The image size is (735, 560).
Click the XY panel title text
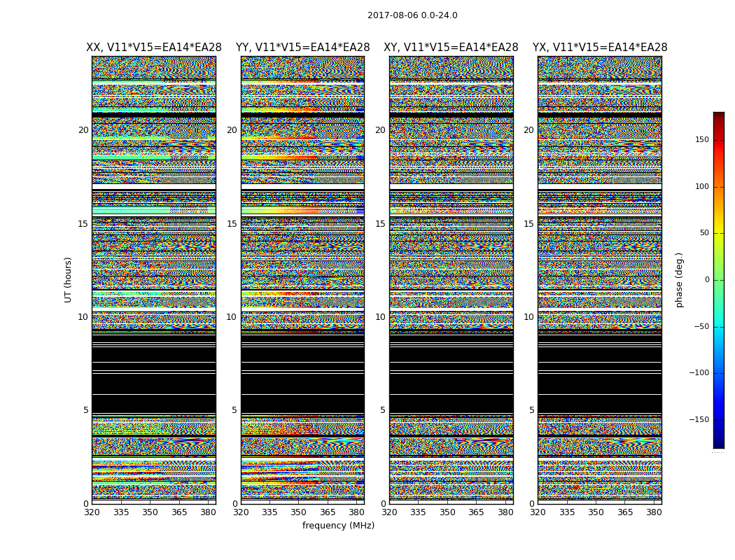click(451, 48)
